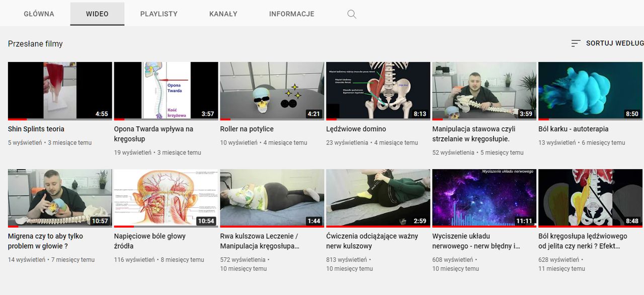Click the active Wideo tab
The height and width of the screenshot is (295, 644).
point(97,14)
